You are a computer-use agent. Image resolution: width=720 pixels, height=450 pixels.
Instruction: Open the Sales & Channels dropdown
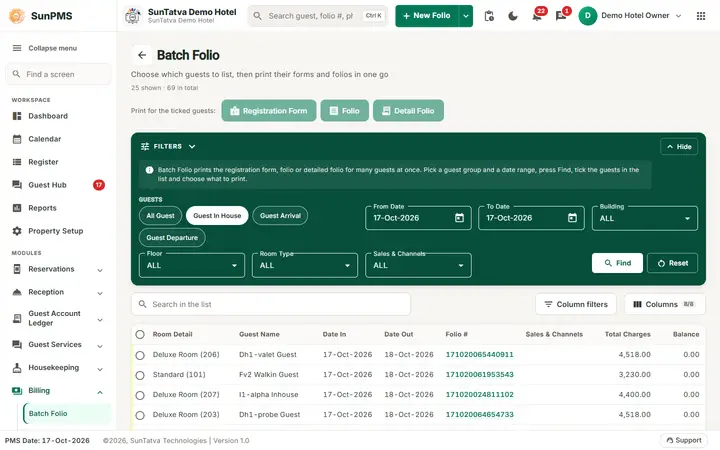coord(418,265)
